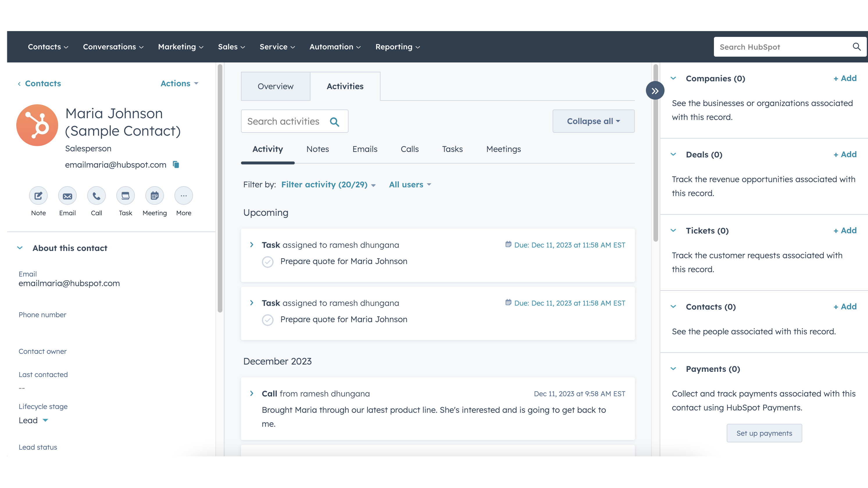The height and width of the screenshot is (488, 868).
Task: Open the Emails activity tab
Action: coord(365,149)
